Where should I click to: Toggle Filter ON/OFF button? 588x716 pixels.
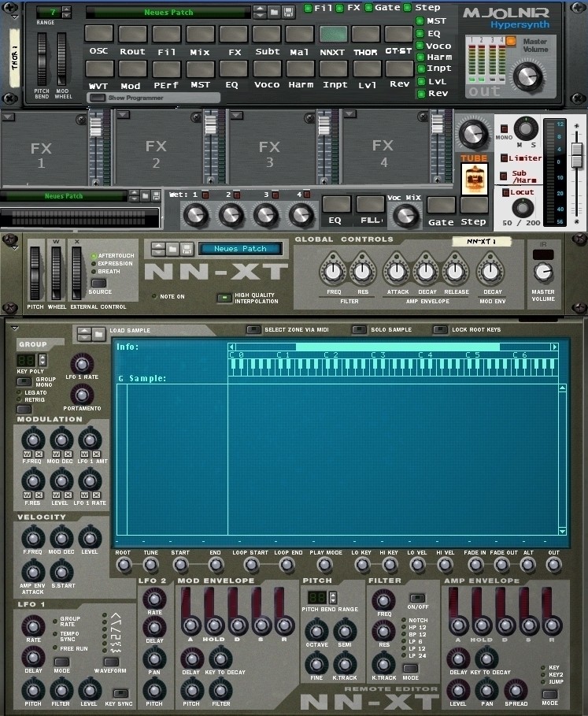click(417, 597)
